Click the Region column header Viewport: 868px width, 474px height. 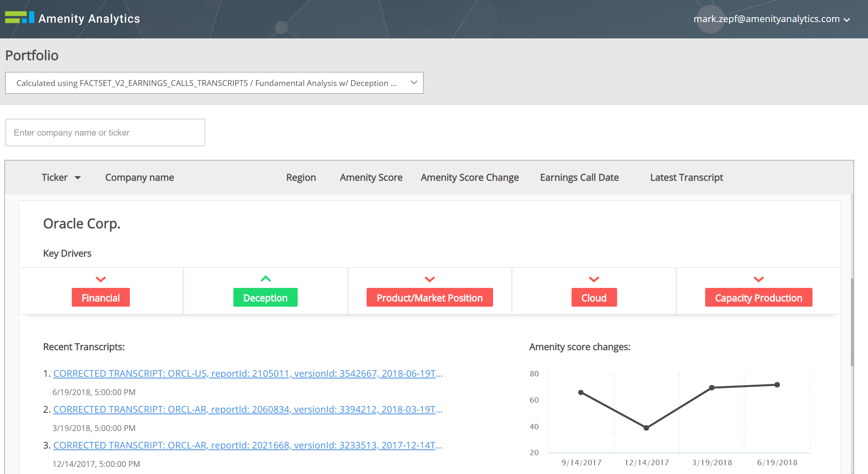(x=301, y=177)
